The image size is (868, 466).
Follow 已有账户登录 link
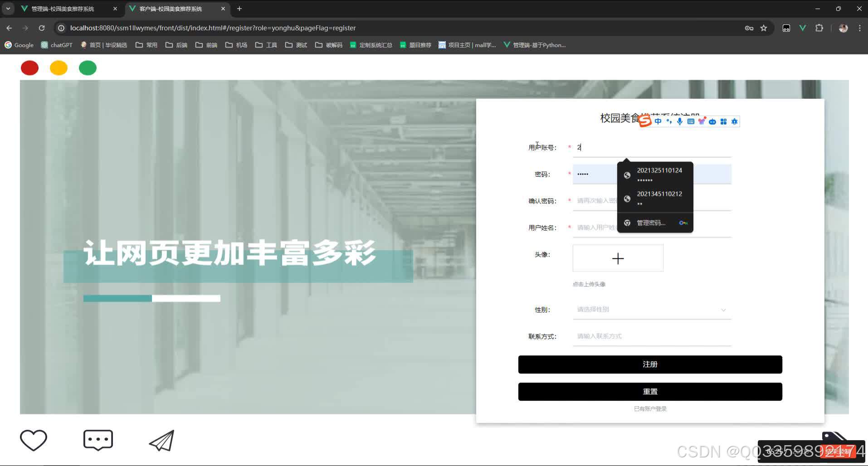click(x=650, y=409)
